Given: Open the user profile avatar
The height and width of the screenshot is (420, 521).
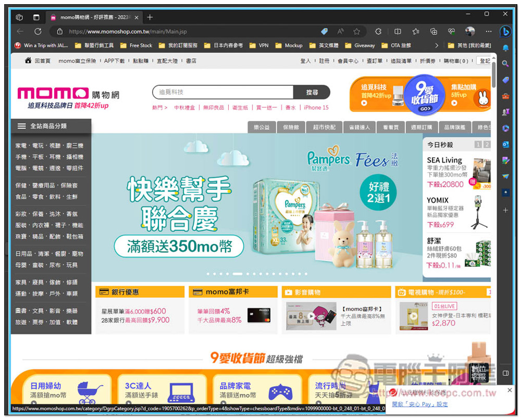Looking at the screenshot, I should coord(470,31).
